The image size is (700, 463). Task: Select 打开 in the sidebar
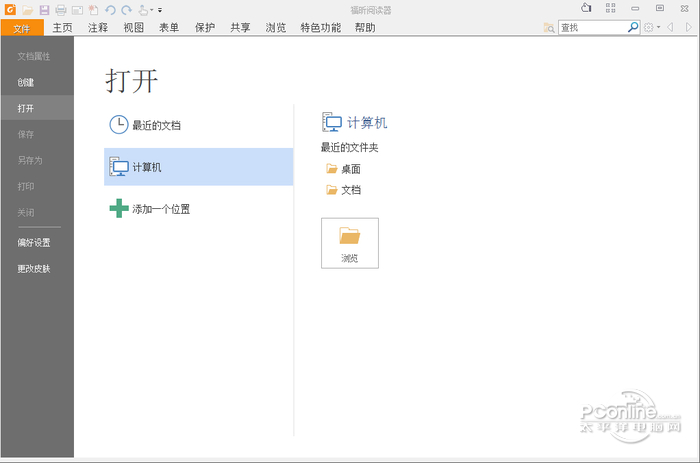point(38,108)
